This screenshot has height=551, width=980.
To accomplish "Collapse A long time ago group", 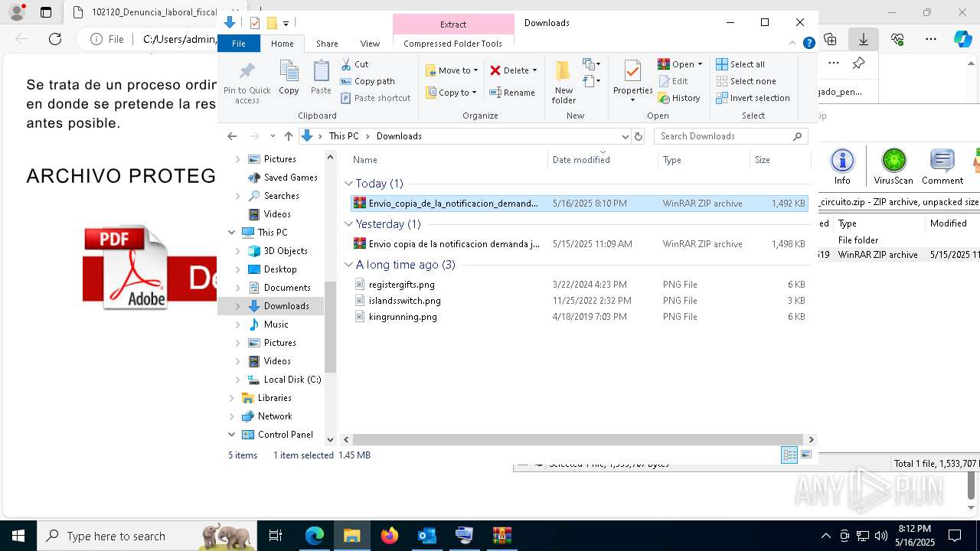I will [x=348, y=265].
